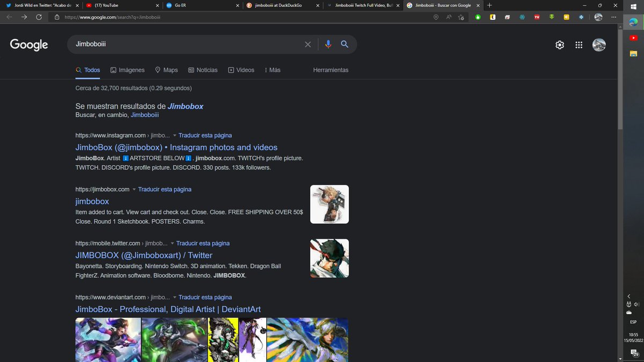Translate the DeviantArt result page
Viewport: 644px width, 362px height.
[205, 297]
